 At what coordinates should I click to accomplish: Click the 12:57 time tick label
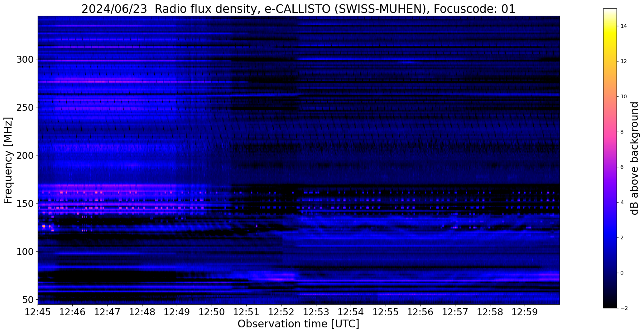coord(455,312)
